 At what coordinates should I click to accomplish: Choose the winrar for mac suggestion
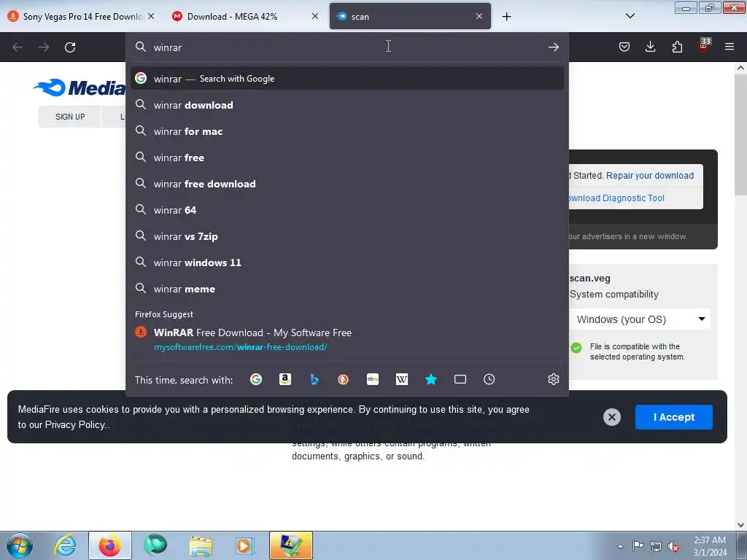tap(347, 131)
